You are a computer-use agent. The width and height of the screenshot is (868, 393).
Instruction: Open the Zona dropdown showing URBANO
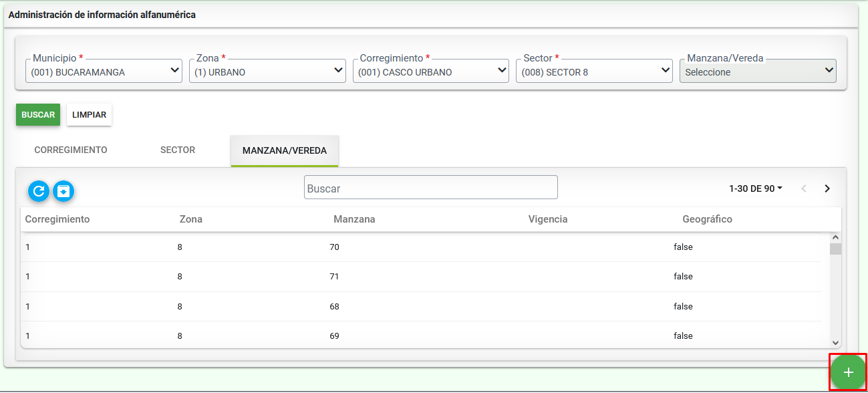pos(267,72)
